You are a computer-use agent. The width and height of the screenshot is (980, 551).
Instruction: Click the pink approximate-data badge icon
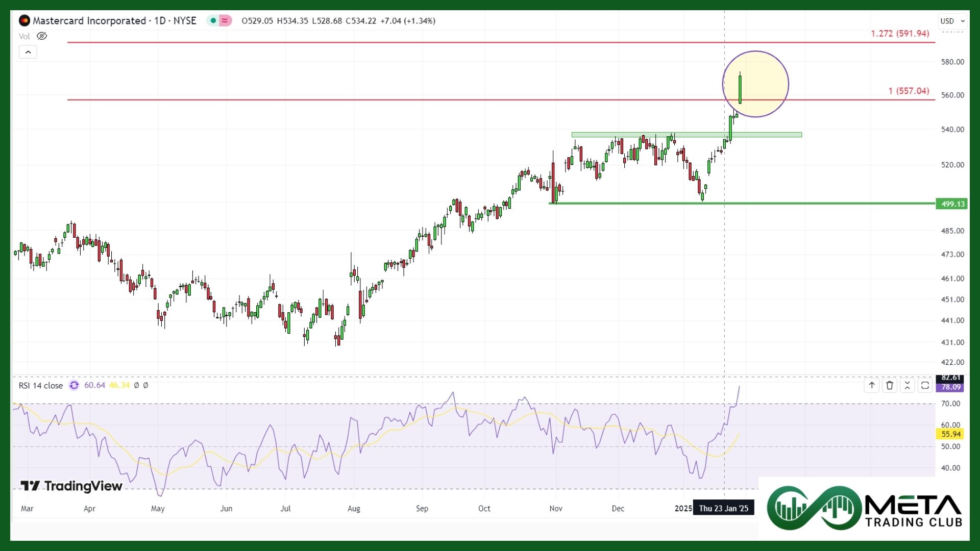pyautogui.click(x=225, y=21)
